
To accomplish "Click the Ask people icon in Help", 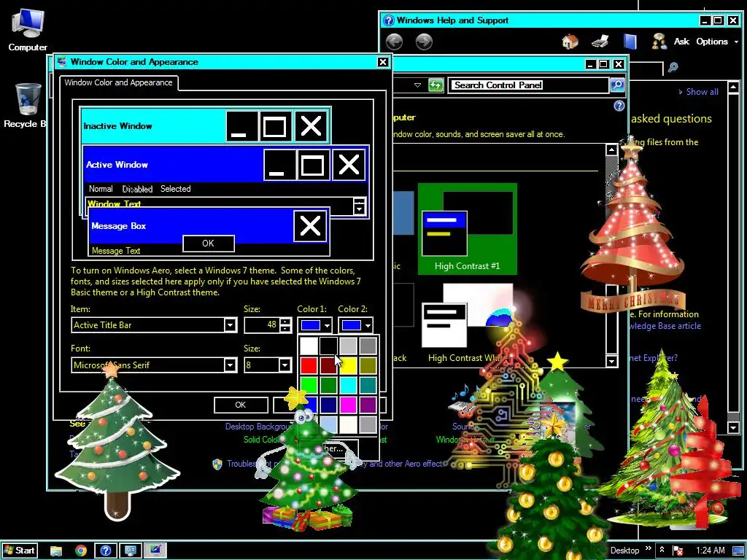I will 659,42.
